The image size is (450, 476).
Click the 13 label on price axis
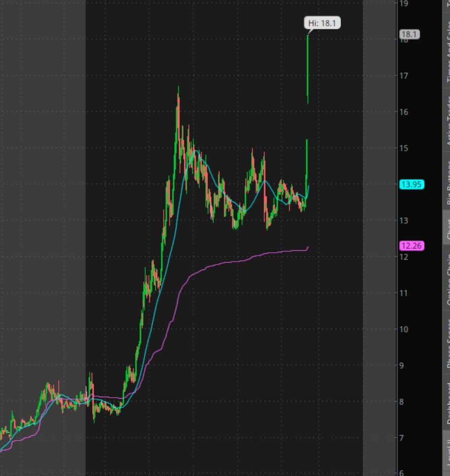click(404, 220)
